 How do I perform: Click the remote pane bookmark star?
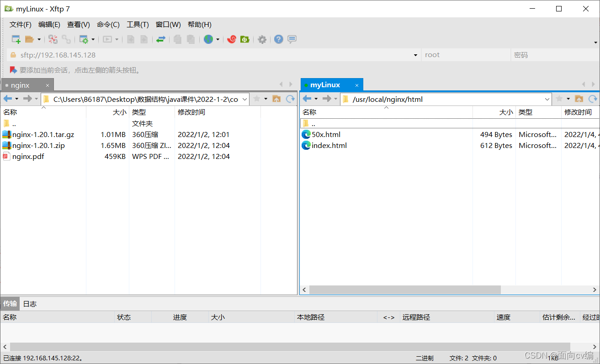pos(559,99)
